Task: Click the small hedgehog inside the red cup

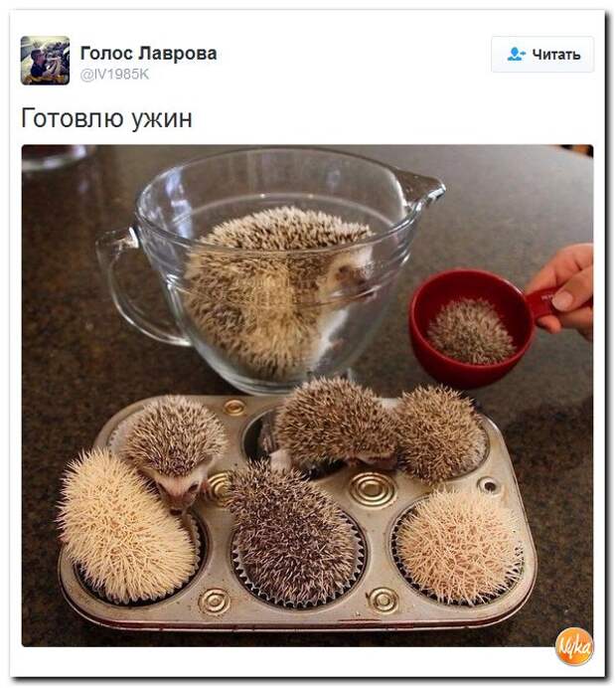Action: (x=471, y=331)
